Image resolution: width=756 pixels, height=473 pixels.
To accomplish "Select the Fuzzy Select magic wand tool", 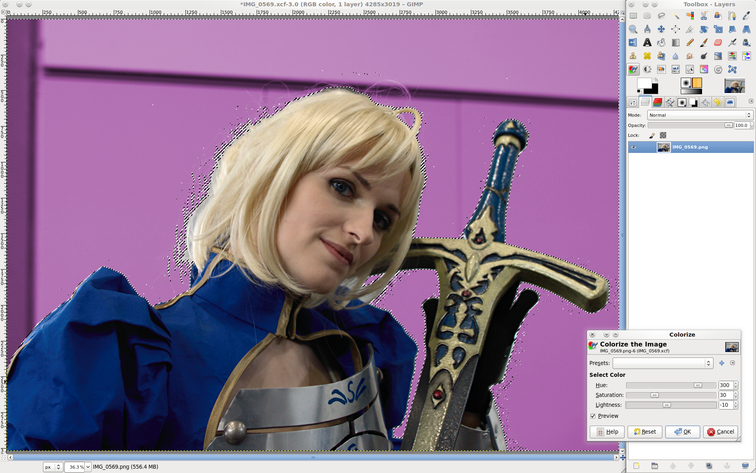I will point(675,15).
